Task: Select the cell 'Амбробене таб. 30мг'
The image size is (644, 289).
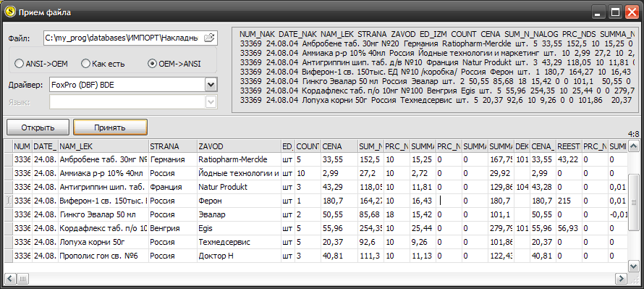Action: click(103, 159)
